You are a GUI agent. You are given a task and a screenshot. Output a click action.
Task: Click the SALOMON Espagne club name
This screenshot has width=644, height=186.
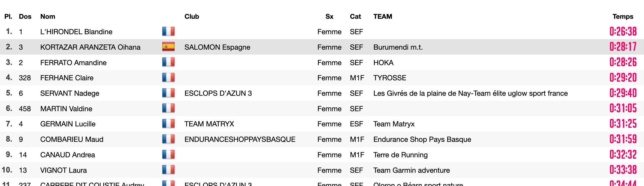pyautogui.click(x=217, y=47)
